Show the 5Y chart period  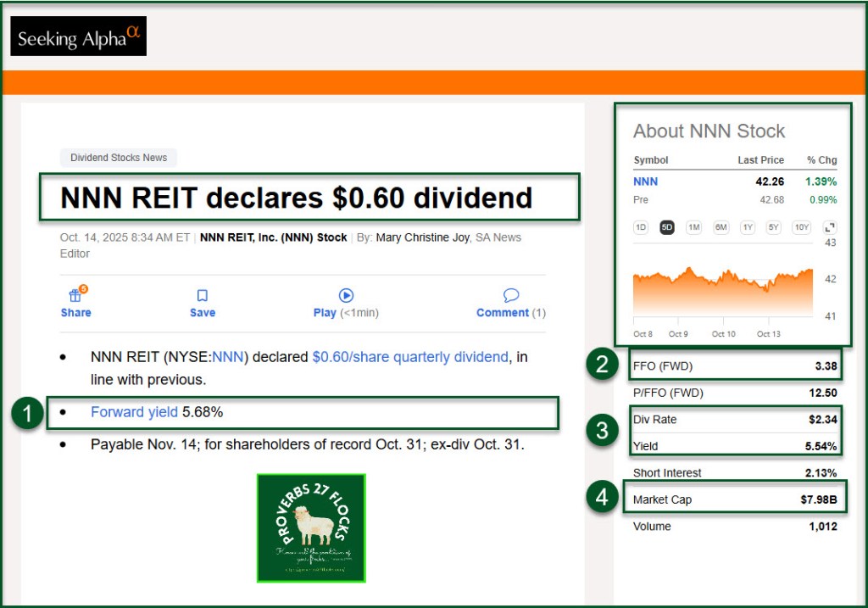(x=774, y=227)
